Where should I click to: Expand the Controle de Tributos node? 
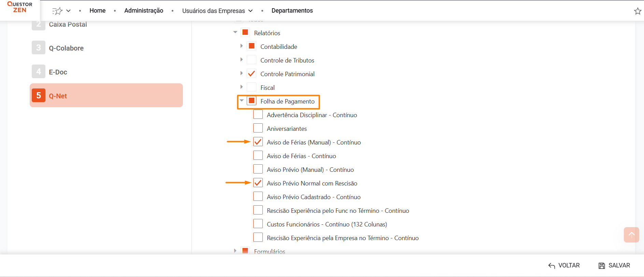242,60
